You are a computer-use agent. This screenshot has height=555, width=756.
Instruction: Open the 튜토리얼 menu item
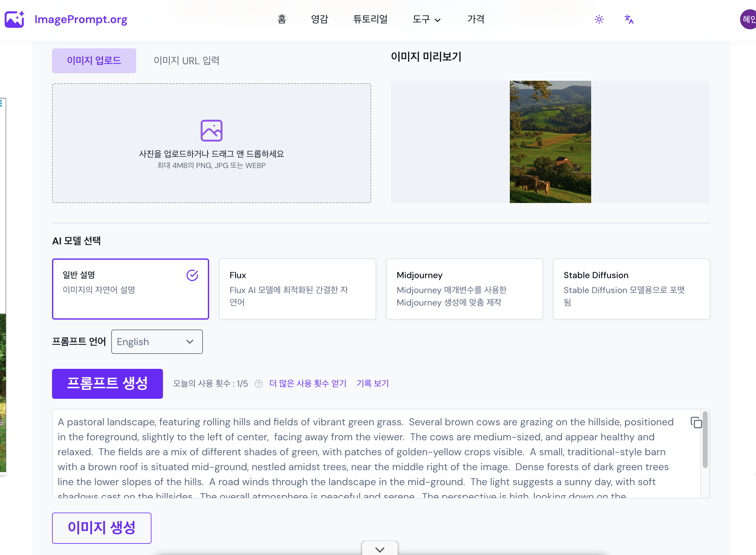(370, 19)
